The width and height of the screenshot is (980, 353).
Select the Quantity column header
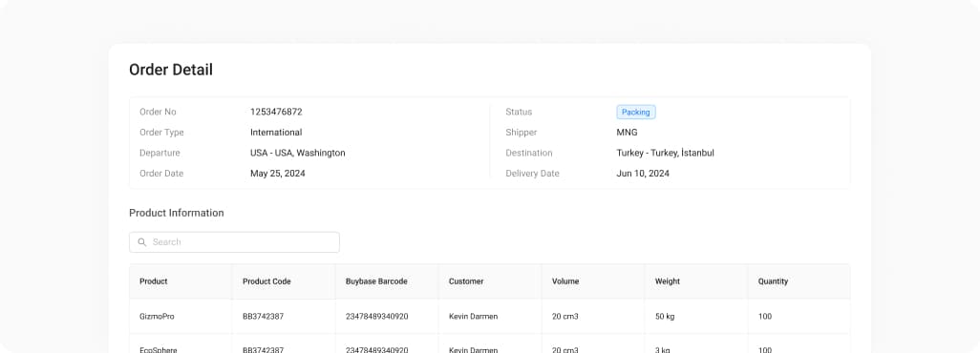point(773,281)
